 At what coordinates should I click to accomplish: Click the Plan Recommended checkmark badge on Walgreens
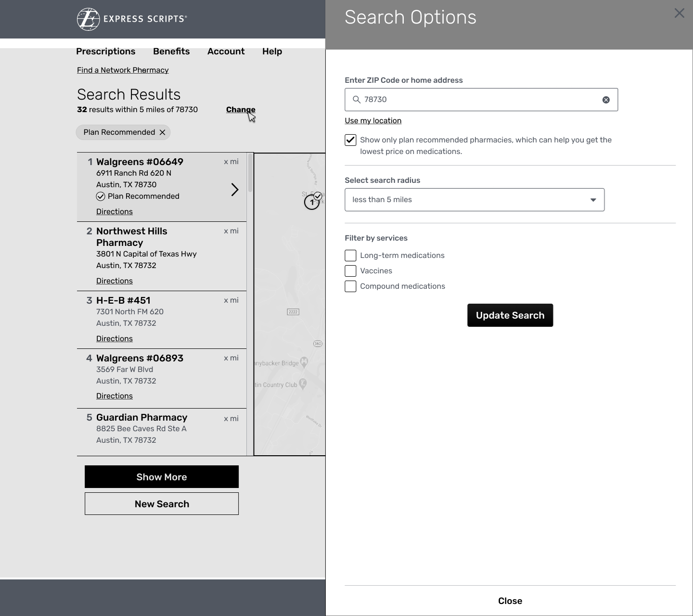click(x=101, y=196)
